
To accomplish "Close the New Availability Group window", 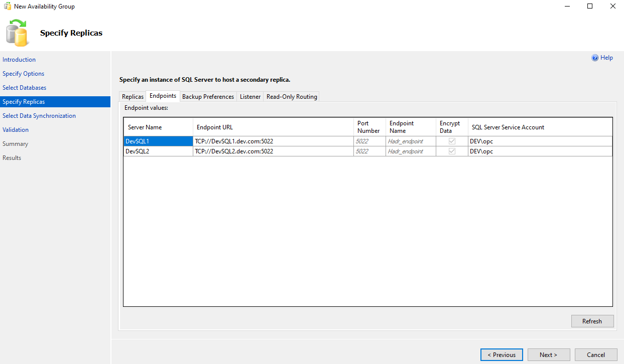I will 613,7.
